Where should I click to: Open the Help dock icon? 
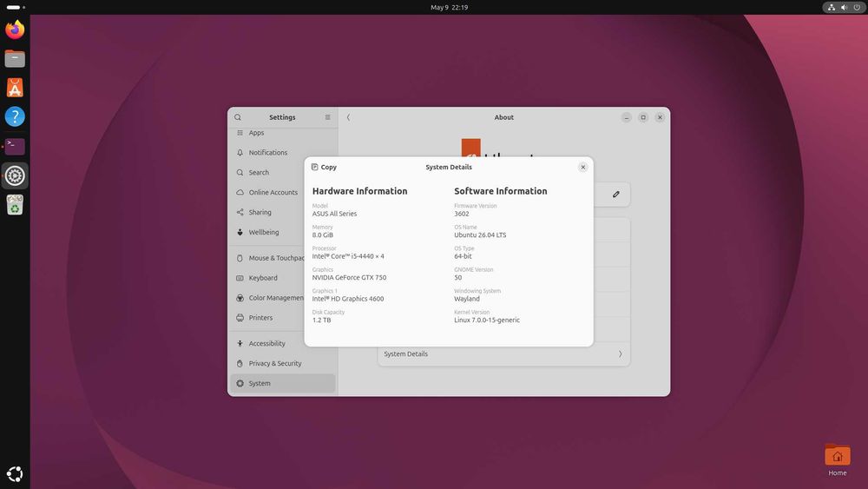(x=15, y=117)
